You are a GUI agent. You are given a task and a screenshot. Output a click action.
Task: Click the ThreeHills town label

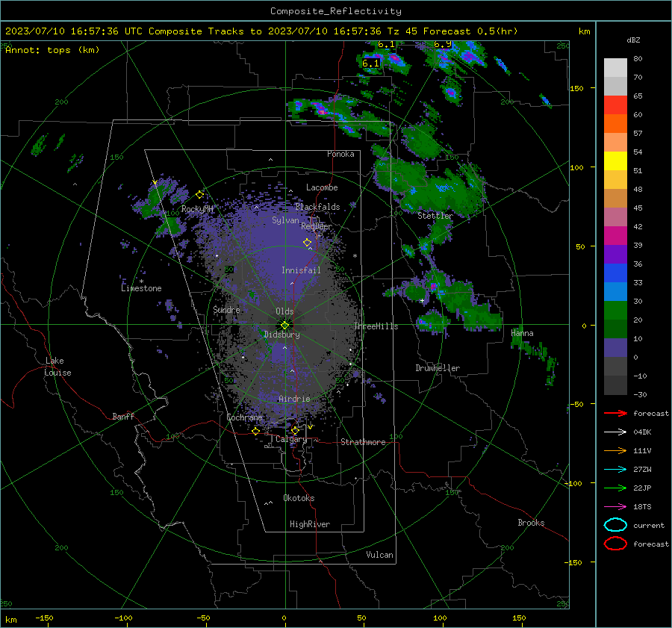pyautogui.click(x=376, y=326)
